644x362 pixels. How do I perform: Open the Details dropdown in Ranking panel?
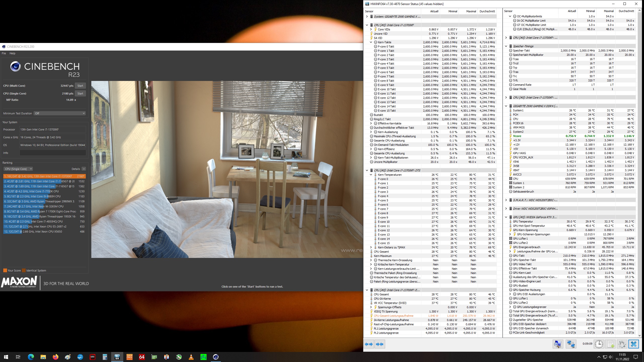click(83, 169)
